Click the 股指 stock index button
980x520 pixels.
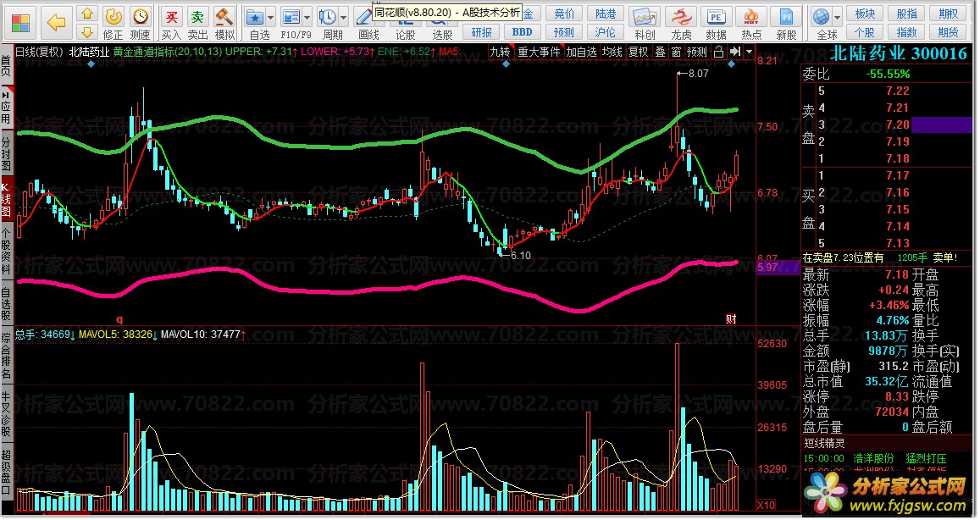point(907,14)
